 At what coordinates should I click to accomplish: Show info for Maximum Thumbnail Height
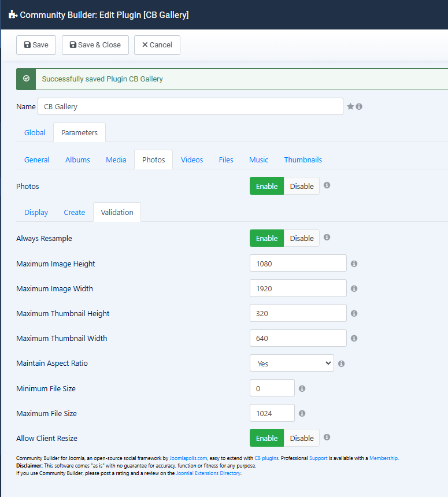pos(354,313)
